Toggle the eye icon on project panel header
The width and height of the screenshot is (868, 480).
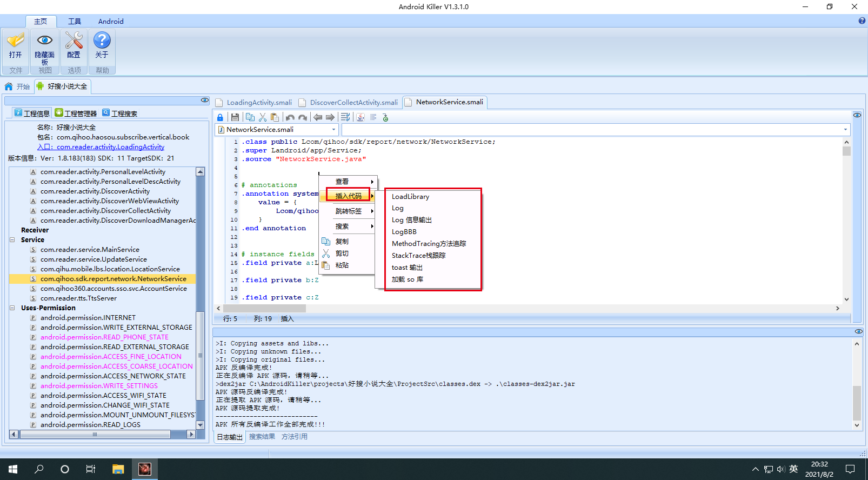(205, 100)
